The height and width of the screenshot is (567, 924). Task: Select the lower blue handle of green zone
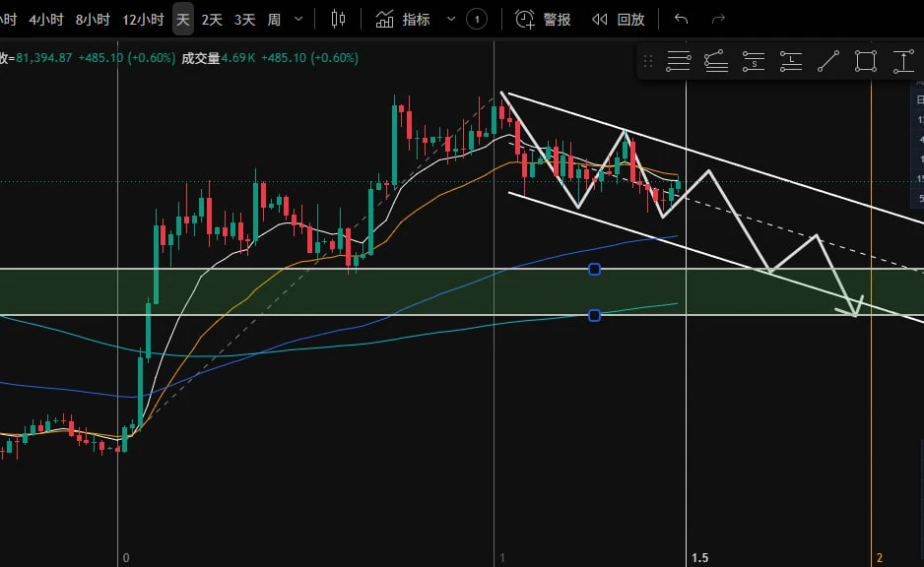(x=595, y=316)
